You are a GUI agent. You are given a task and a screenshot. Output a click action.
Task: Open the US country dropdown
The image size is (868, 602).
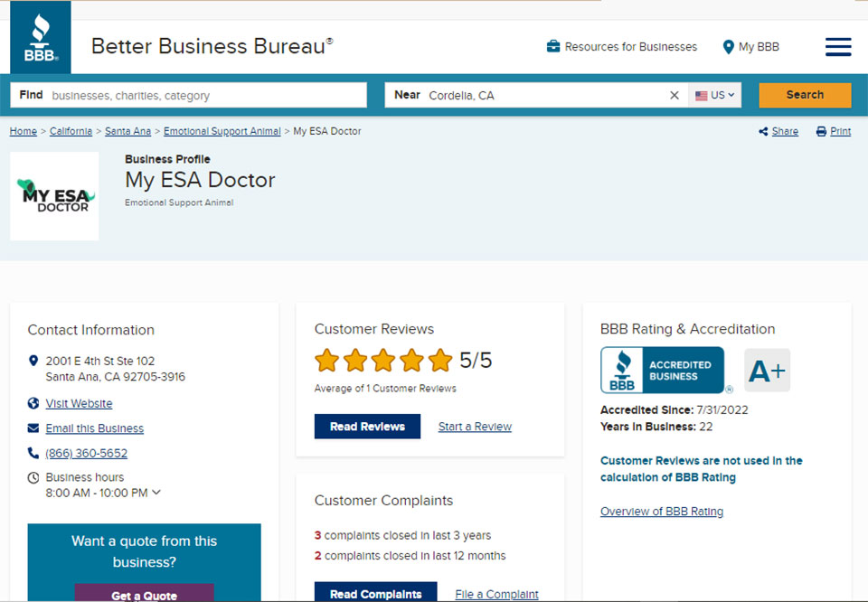click(714, 96)
